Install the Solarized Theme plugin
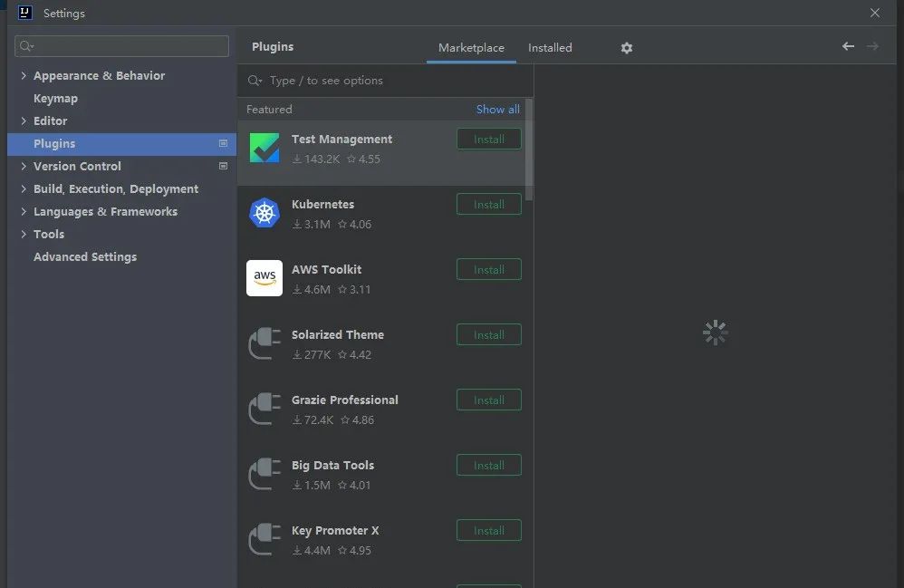 pos(489,334)
